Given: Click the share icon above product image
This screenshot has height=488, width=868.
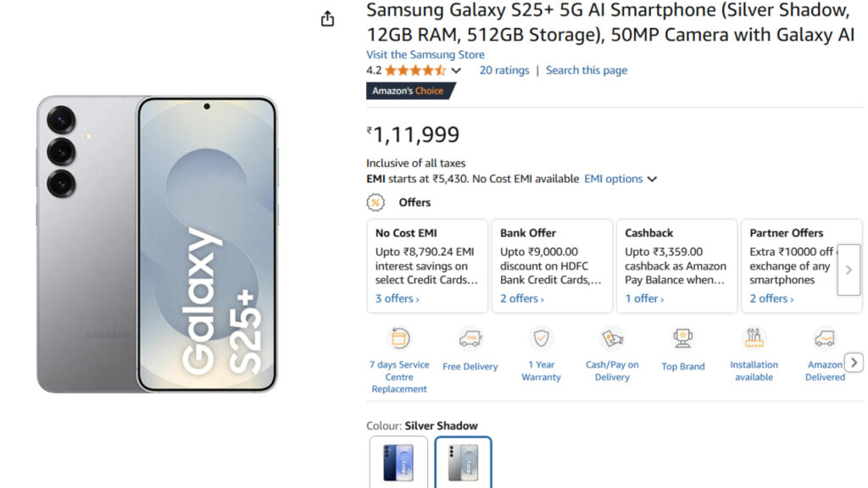Looking at the screenshot, I should coord(328,19).
